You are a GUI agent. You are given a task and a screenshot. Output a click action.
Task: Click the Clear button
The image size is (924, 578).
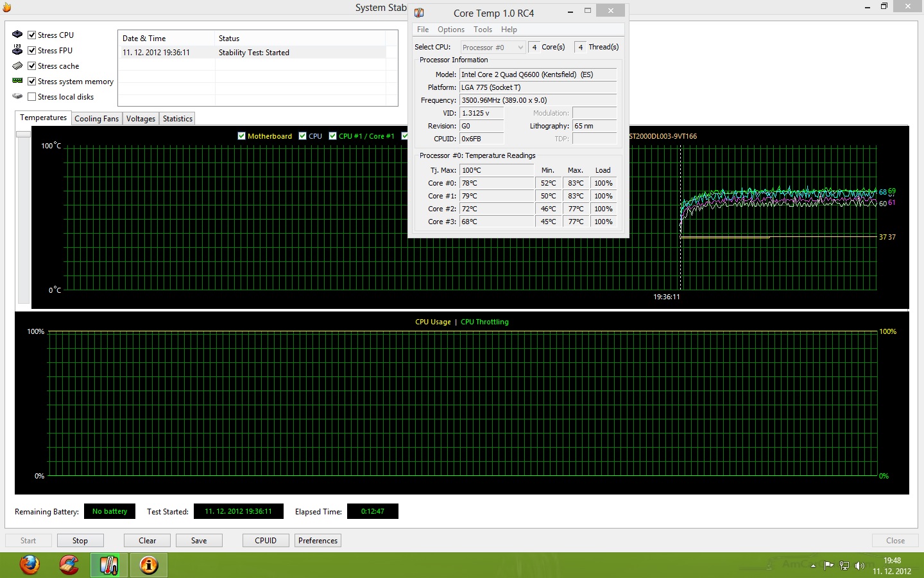[148, 541]
